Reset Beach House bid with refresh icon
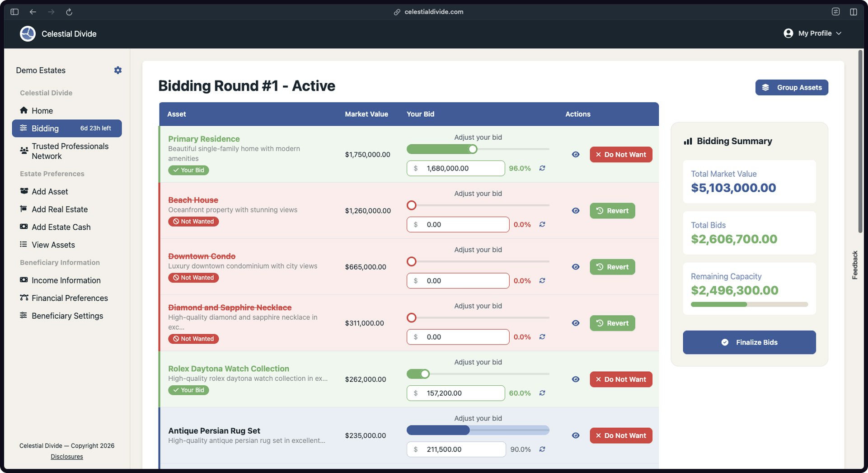The height and width of the screenshot is (473, 868). (542, 224)
